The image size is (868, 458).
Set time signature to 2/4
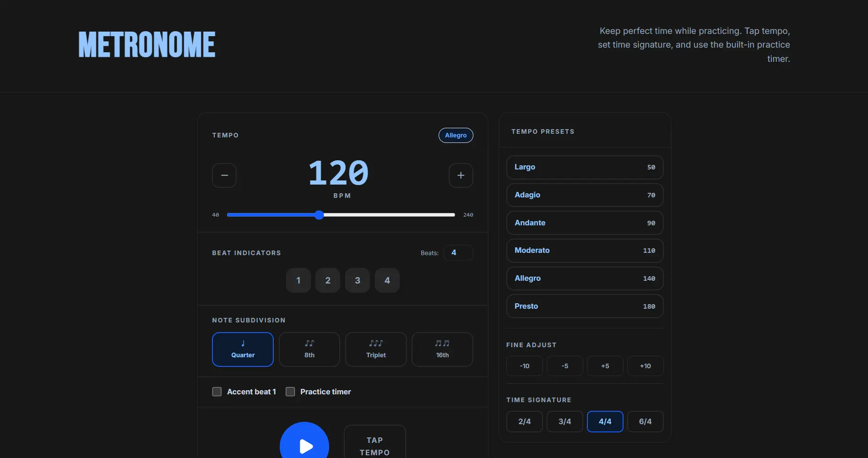click(525, 421)
